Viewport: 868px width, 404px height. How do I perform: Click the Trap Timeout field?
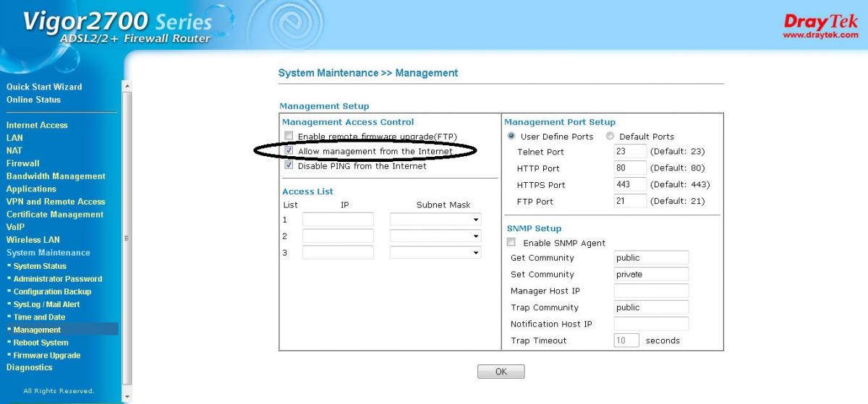(x=626, y=340)
